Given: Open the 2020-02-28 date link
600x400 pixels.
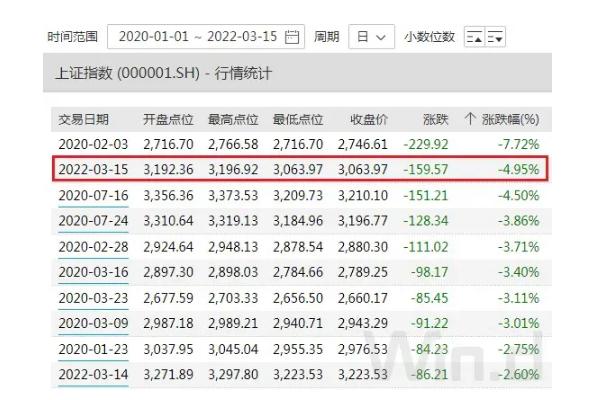Looking at the screenshot, I should (93, 247).
